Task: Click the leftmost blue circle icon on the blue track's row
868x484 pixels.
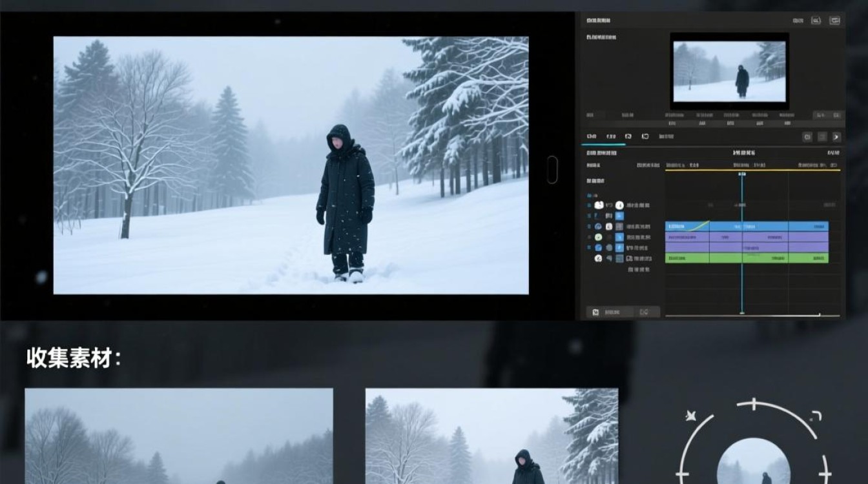Action: coord(599,227)
